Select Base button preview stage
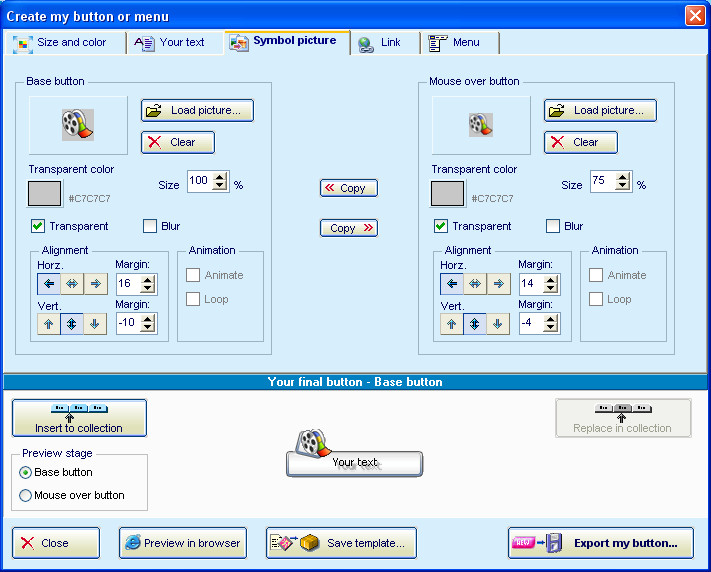Screen dimensions: 711x572 click(x=25, y=473)
